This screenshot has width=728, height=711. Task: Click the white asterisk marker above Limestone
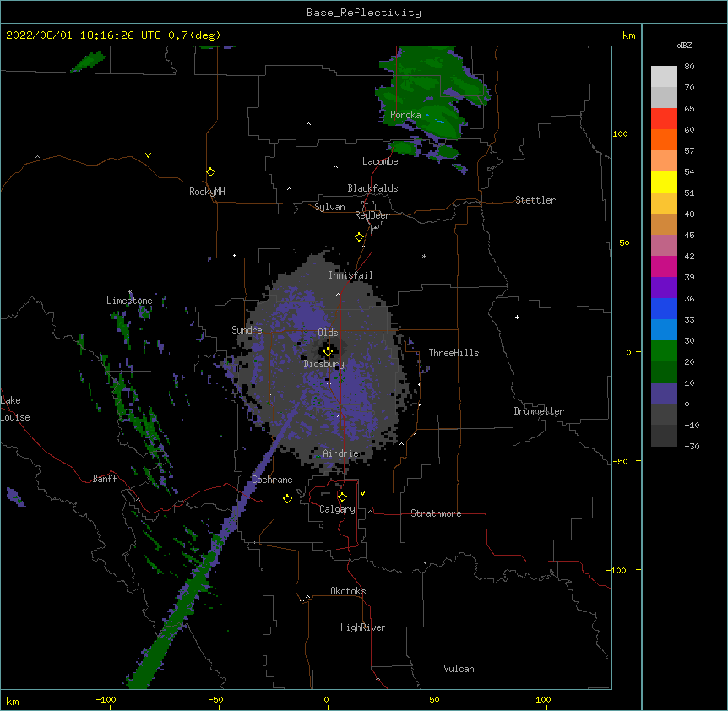[x=129, y=292]
